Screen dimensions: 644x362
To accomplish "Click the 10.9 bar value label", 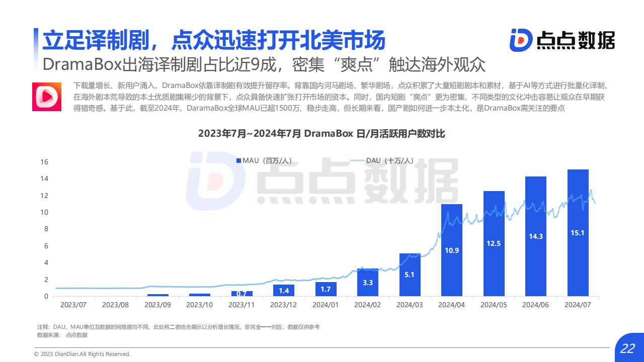I will pyautogui.click(x=452, y=250).
